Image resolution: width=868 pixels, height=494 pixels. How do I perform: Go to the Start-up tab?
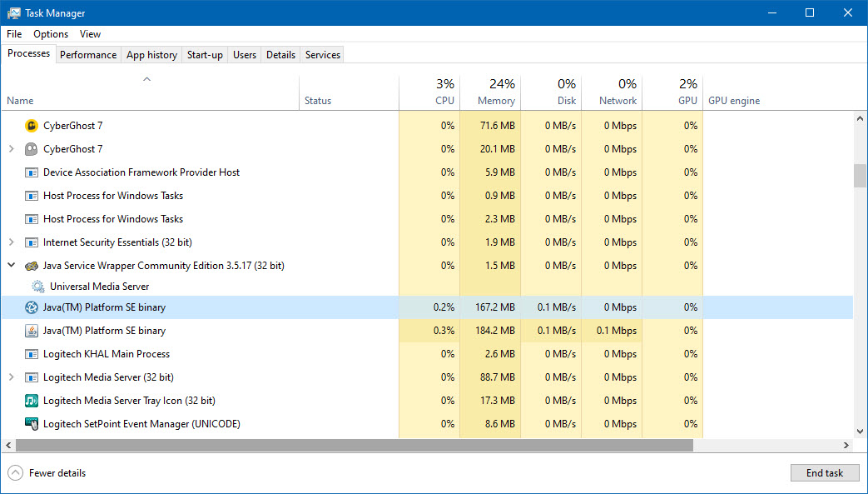[x=205, y=55]
